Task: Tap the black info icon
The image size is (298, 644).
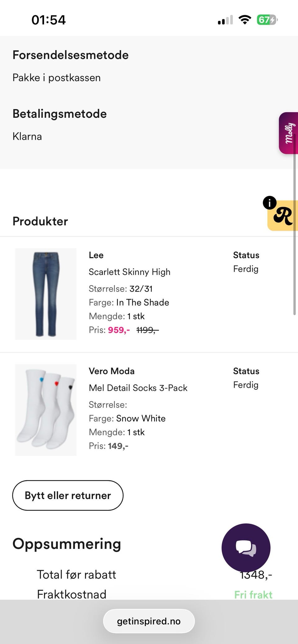Action: 269,203
